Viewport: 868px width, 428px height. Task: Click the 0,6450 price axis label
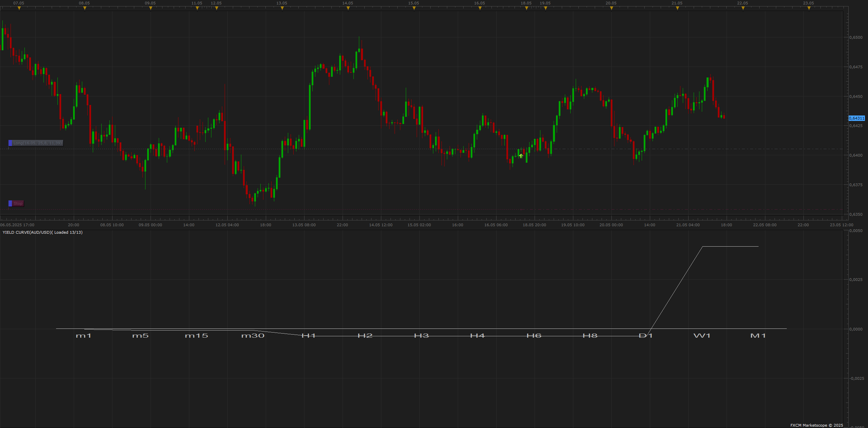[856, 96]
